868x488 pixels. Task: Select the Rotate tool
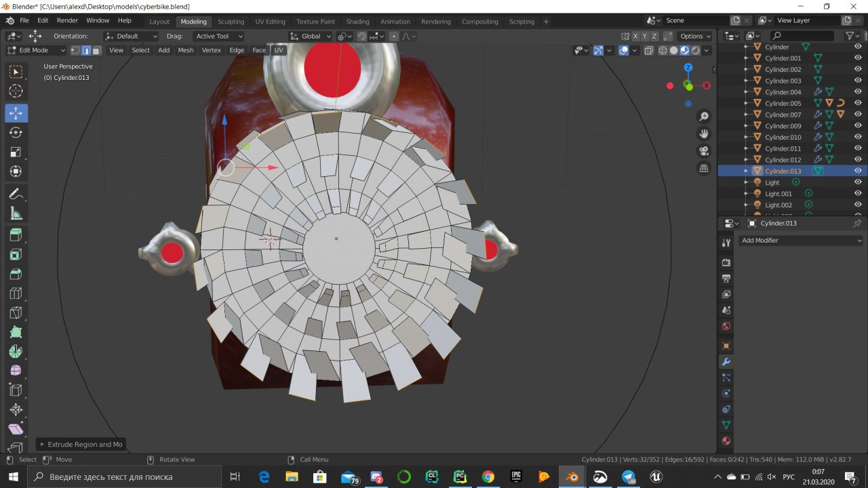(16, 133)
